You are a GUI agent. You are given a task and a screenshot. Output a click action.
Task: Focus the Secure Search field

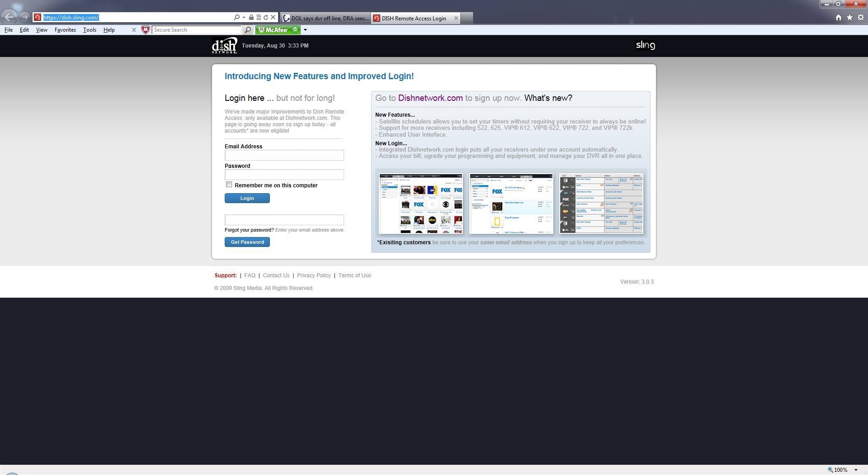[x=197, y=30]
